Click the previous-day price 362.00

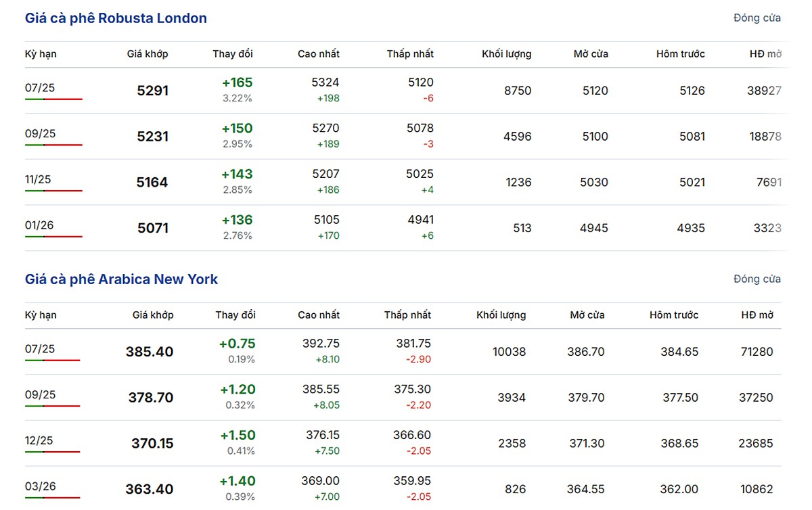(680, 490)
